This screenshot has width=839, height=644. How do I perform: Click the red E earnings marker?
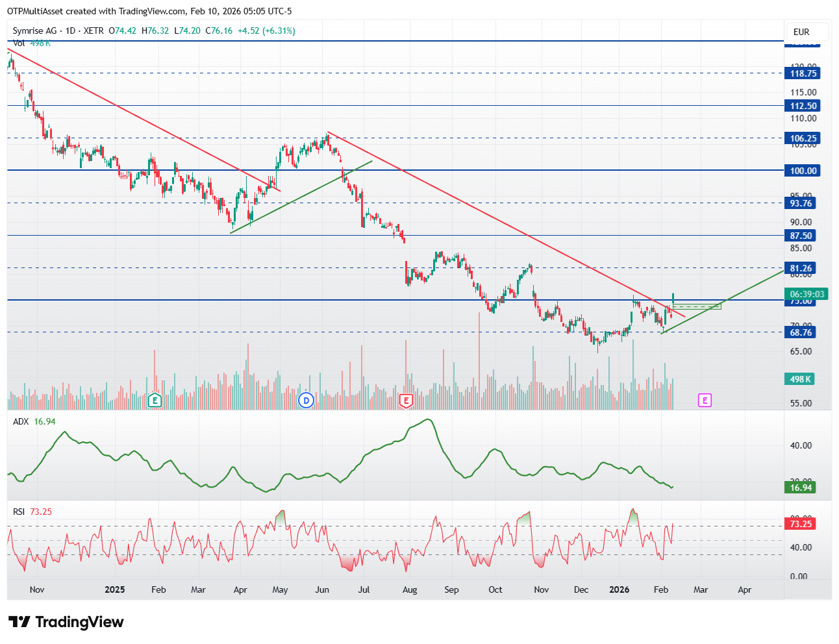tap(407, 400)
